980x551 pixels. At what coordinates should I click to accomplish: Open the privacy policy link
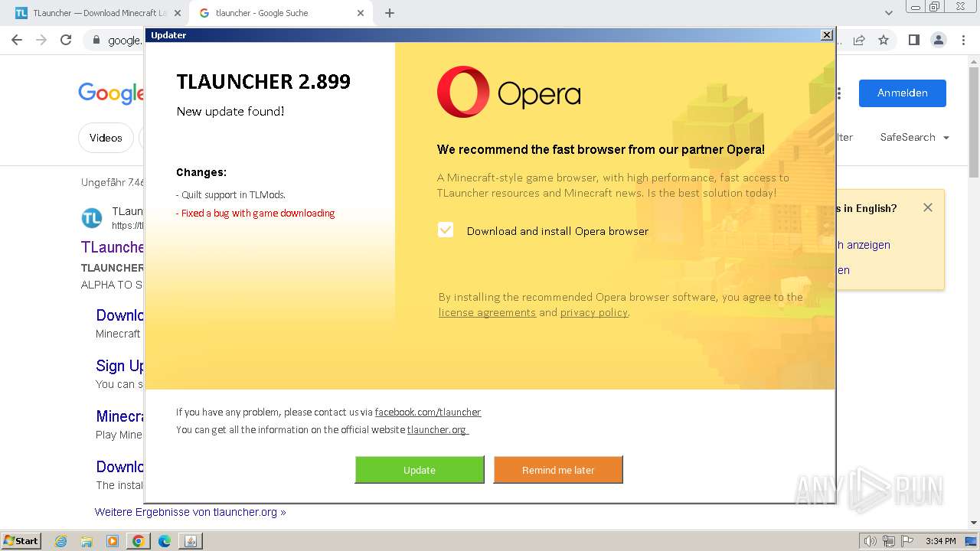click(x=594, y=312)
